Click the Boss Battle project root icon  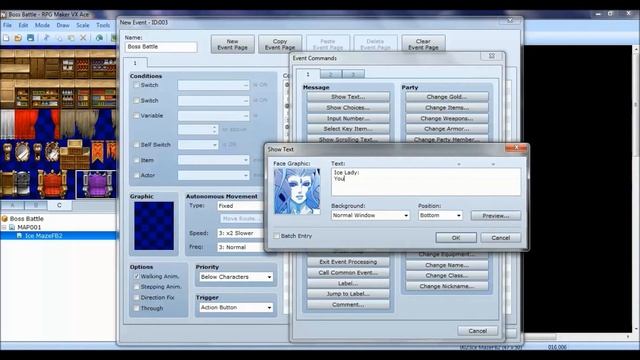click(x=5, y=219)
